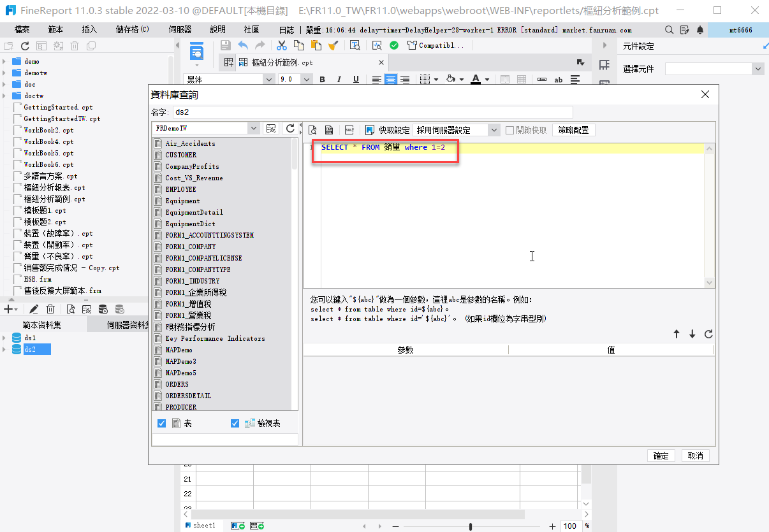This screenshot has height=532, width=769.
Task: Open the 插入 menu
Action: coord(90,30)
